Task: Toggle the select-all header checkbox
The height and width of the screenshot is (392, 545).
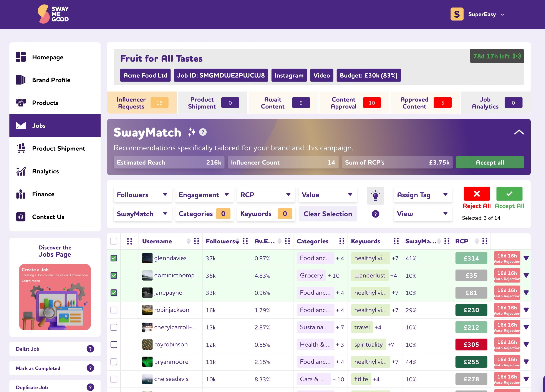Action: tap(114, 241)
